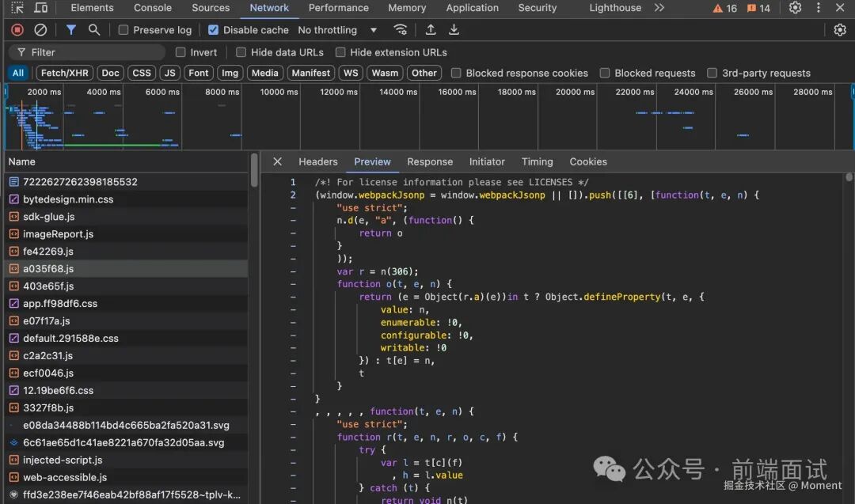Open the Console panel tab
855x504 pixels.
tap(153, 8)
